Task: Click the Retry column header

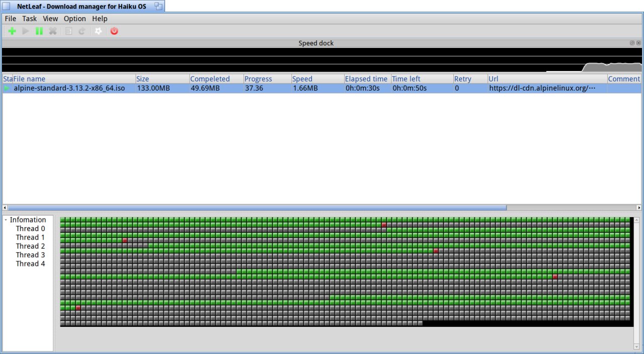Action: click(471, 79)
